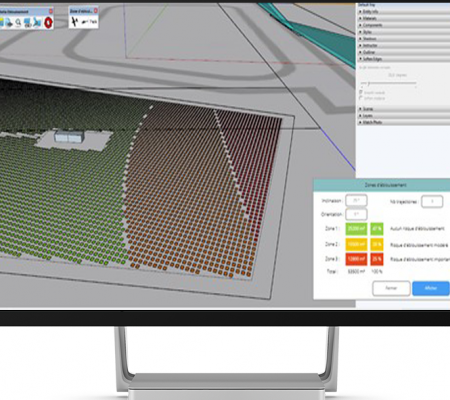Click the black figure icon in second toolbar

[x=75, y=22]
